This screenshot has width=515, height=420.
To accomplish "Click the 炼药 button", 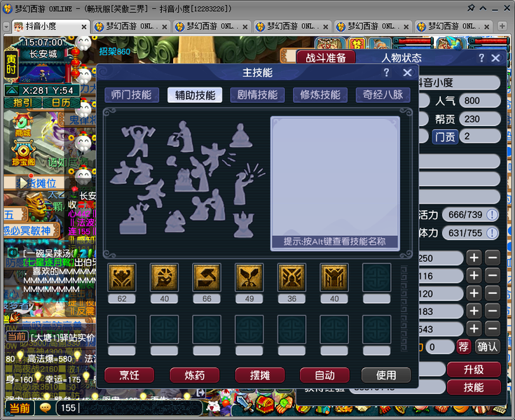I will [195, 375].
